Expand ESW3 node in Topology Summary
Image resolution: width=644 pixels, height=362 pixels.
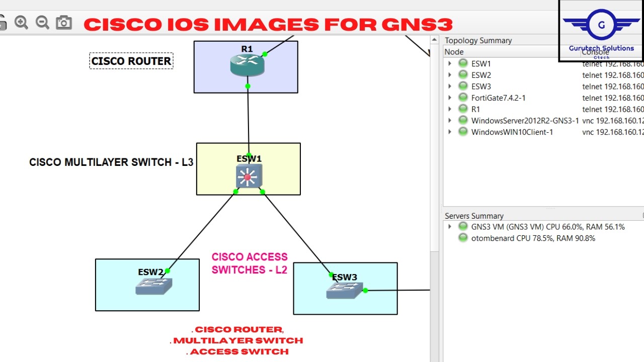(x=450, y=86)
